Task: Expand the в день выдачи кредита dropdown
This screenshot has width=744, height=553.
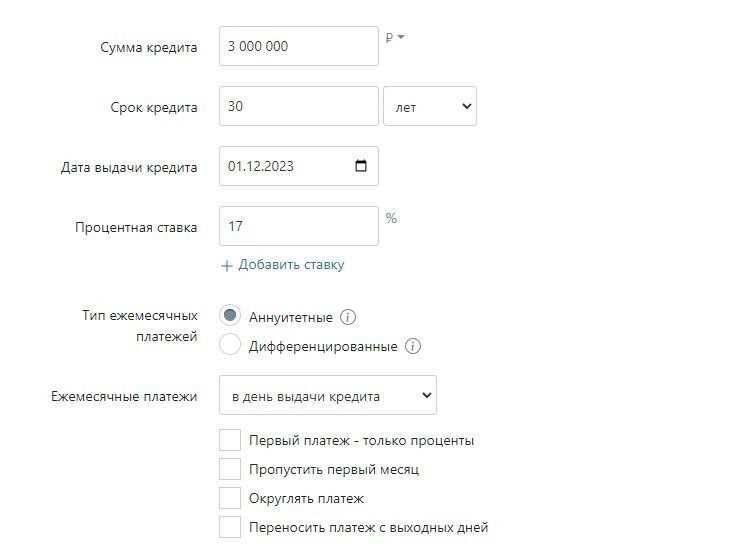Action: (x=328, y=395)
